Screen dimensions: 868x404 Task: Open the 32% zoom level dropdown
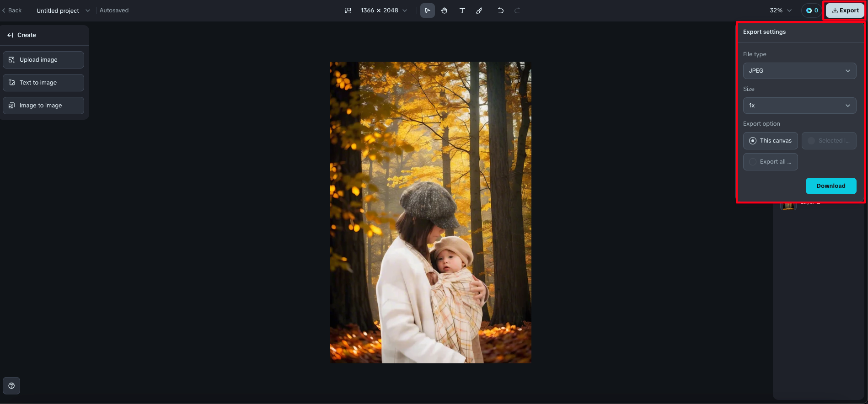781,11
